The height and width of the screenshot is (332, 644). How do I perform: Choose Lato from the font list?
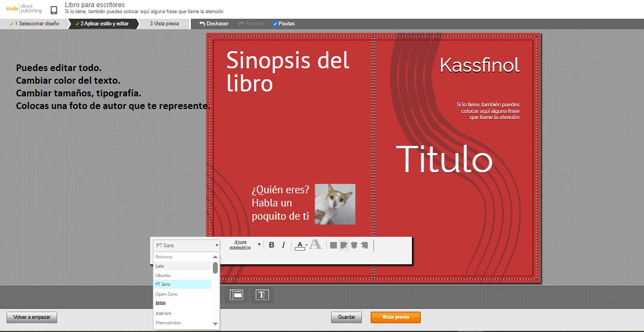click(183, 266)
